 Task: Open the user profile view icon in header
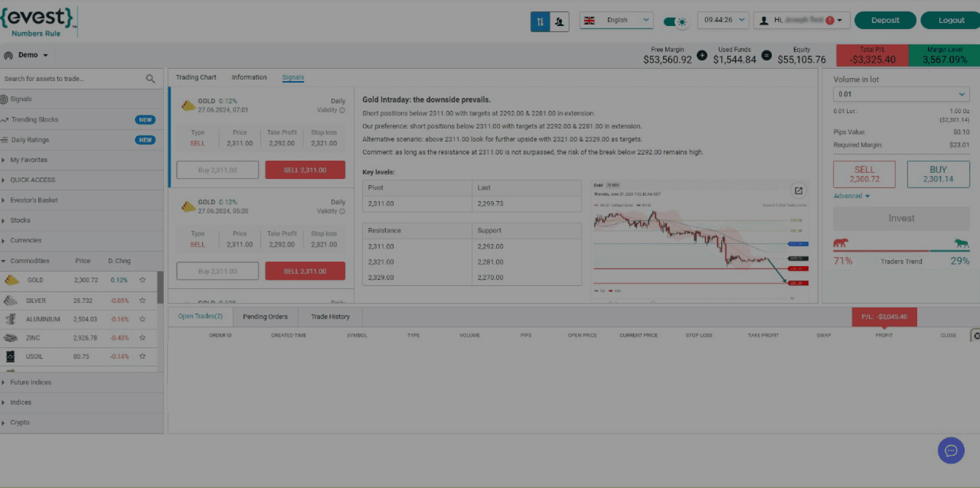pyautogui.click(x=559, y=21)
